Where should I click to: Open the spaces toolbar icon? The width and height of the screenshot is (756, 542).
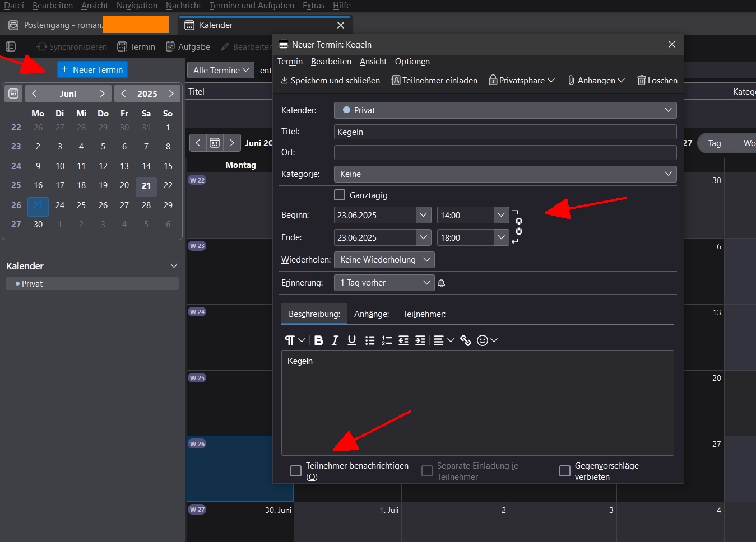[11, 46]
